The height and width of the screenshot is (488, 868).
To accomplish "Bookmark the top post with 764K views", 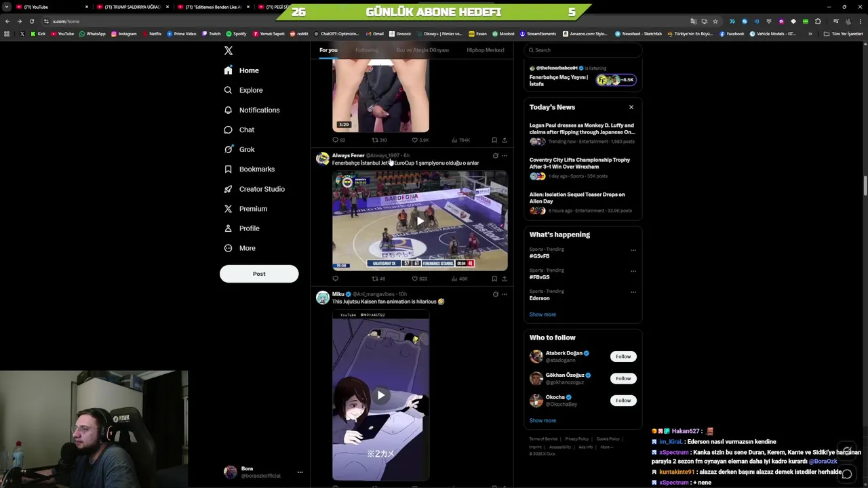I will coord(494,140).
